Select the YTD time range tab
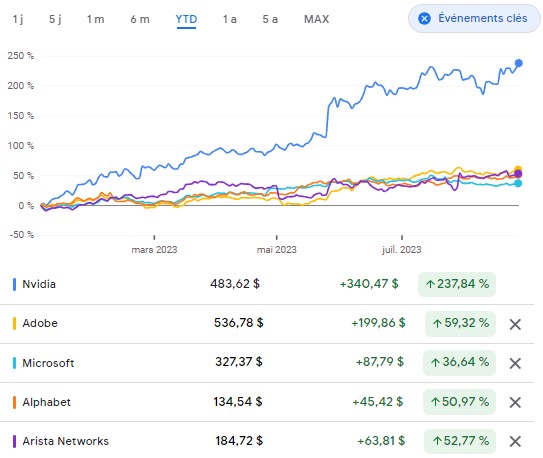Screen dimensions: 543x458 pos(186,20)
